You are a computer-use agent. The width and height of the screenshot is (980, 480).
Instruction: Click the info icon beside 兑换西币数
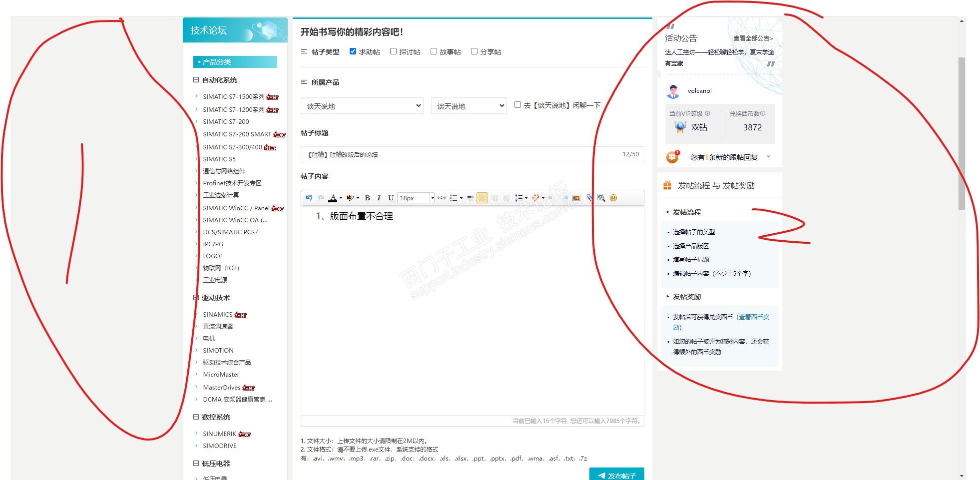(763, 113)
